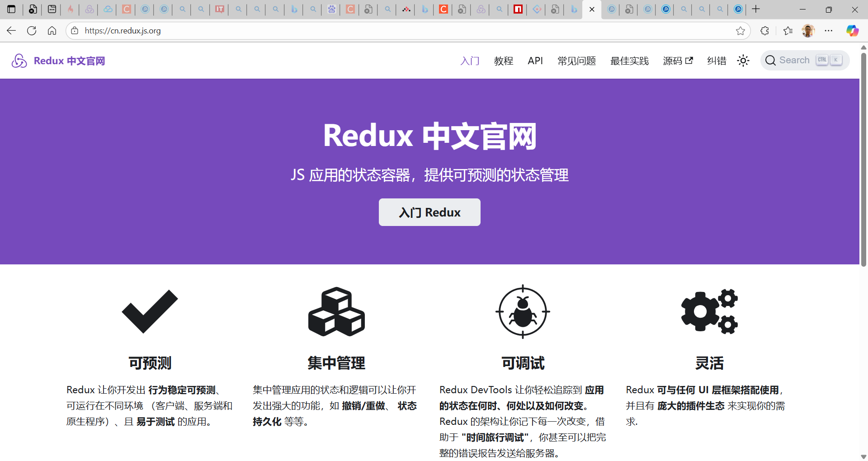Click the Search box in the navbar
868x461 pixels.
coord(805,61)
